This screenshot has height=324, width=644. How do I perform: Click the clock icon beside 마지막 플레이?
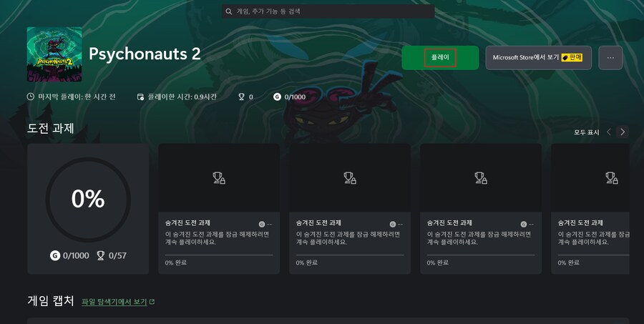tap(30, 97)
